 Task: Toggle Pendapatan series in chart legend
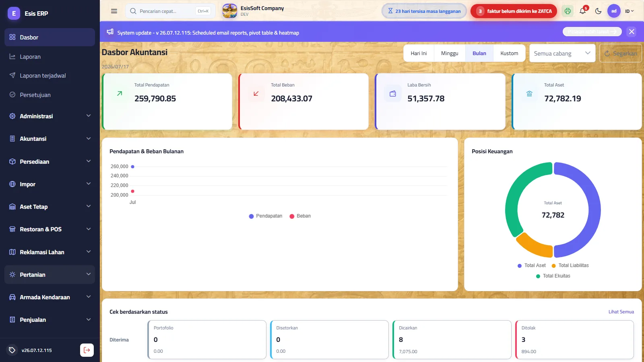point(266,216)
